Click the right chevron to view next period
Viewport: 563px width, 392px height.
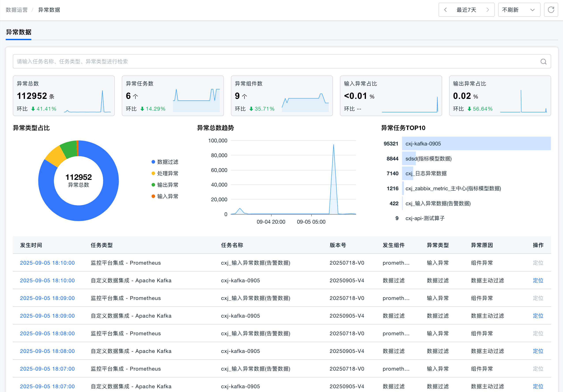tap(488, 9)
